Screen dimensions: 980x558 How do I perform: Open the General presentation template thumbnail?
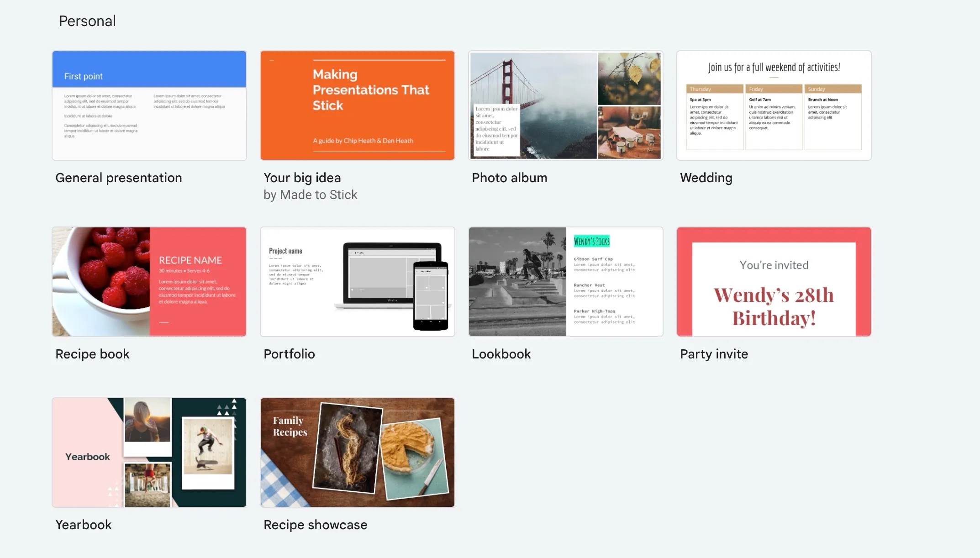coord(149,105)
